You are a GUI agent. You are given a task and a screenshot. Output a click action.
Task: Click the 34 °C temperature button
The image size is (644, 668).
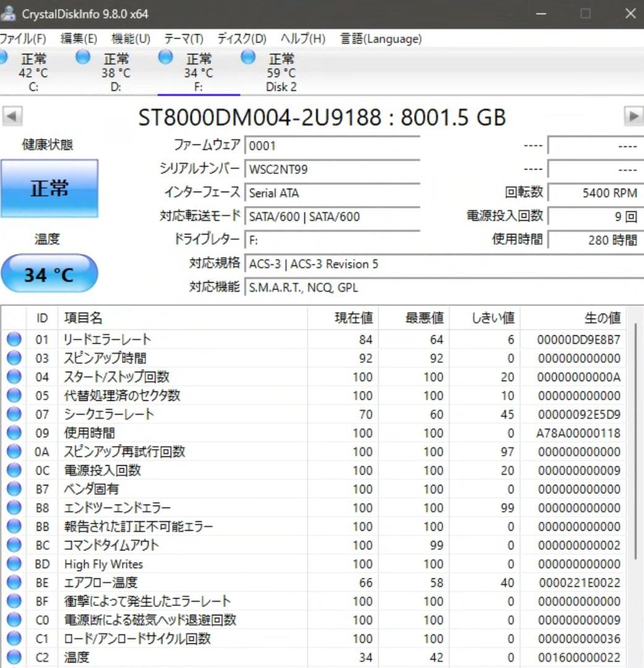(49, 273)
